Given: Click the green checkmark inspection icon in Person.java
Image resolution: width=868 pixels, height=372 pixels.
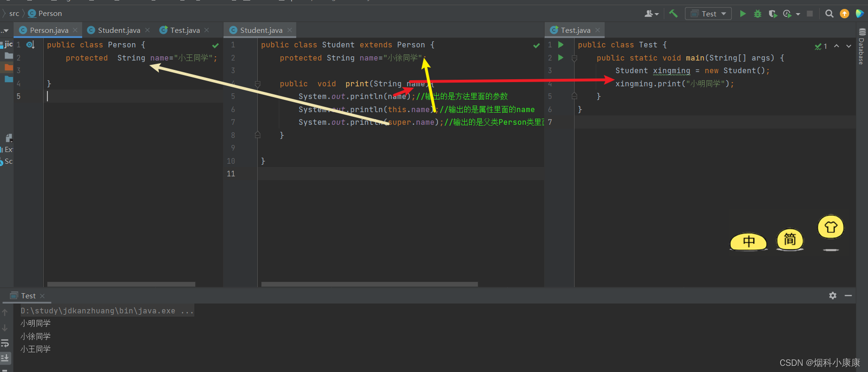Looking at the screenshot, I should (x=215, y=46).
